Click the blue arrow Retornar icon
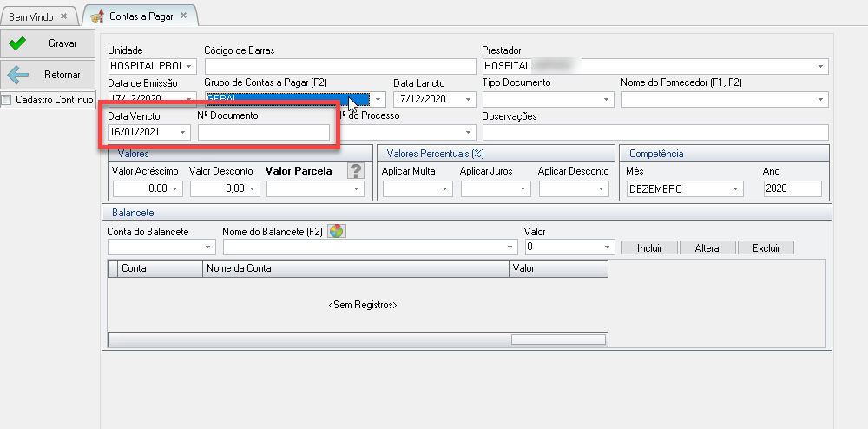Image resolution: width=868 pixels, height=429 pixels. (17, 75)
